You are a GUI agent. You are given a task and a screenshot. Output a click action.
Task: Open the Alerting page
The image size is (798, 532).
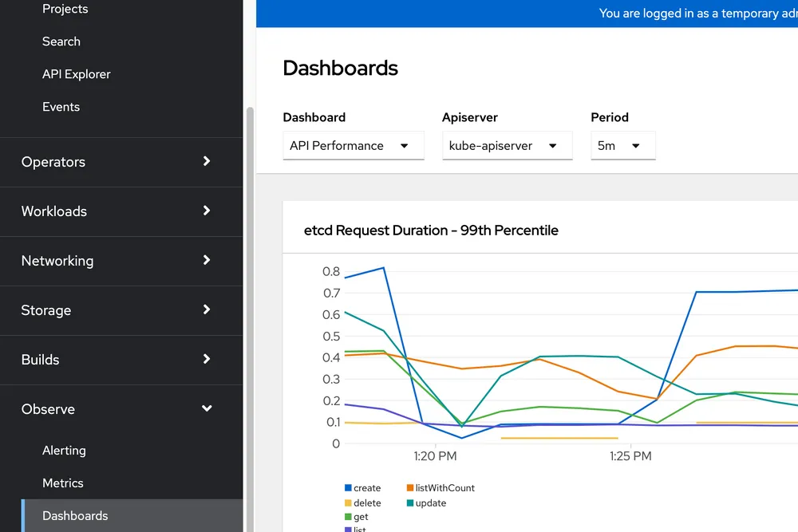(64, 450)
